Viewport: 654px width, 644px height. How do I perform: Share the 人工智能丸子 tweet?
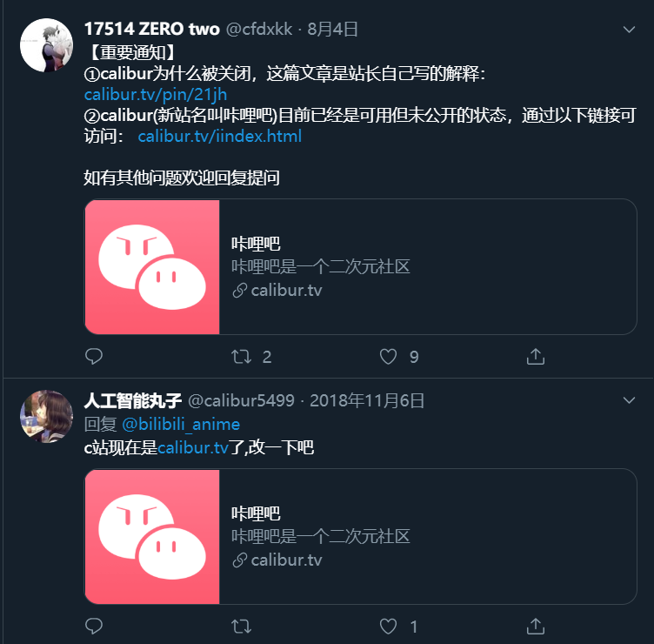click(x=536, y=626)
